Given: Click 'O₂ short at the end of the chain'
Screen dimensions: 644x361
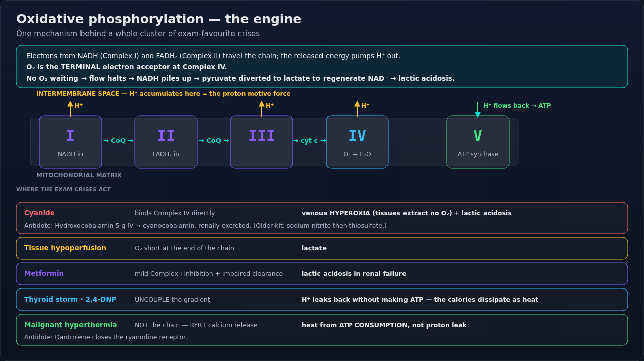Looking at the screenshot, I should [x=184, y=248].
